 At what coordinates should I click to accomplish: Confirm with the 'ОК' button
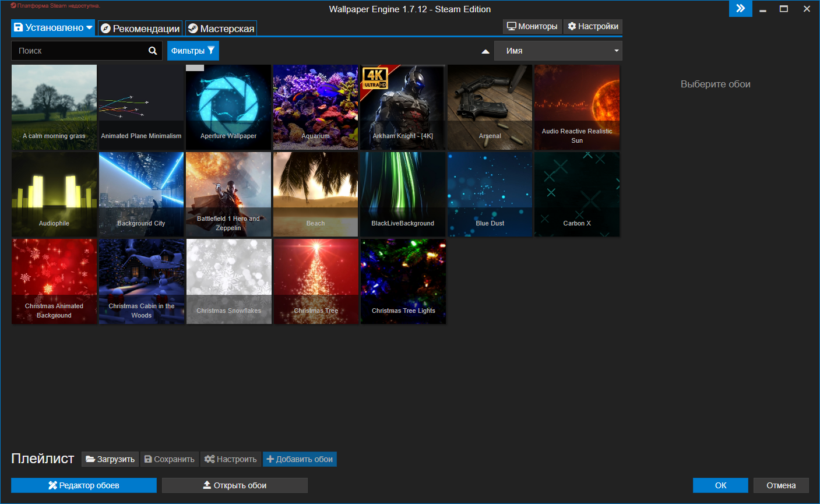[x=720, y=485]
